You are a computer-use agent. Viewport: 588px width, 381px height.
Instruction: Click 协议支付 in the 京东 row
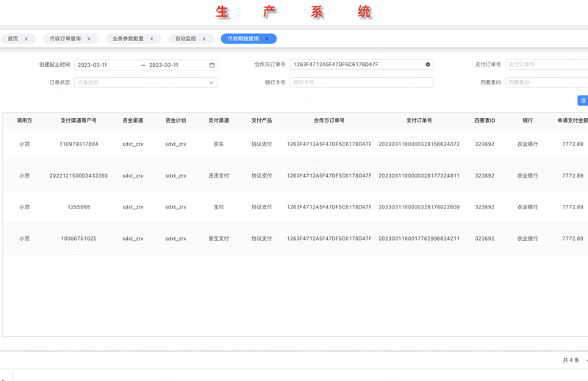(x=262, y=144)
